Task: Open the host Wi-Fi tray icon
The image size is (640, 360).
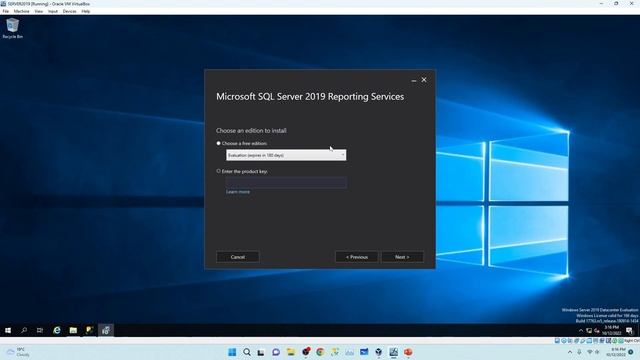Action: [x=589, y=352]
